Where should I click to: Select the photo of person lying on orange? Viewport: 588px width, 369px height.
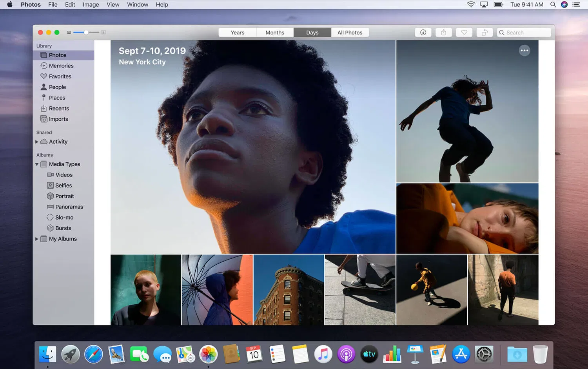467,218
